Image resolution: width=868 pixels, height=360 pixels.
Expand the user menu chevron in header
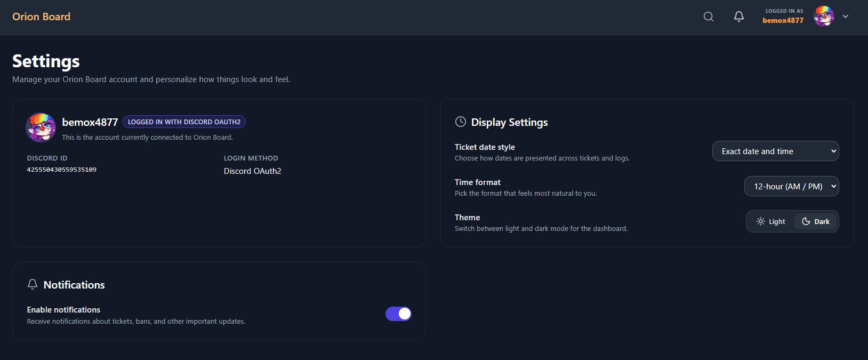point(846,17)
